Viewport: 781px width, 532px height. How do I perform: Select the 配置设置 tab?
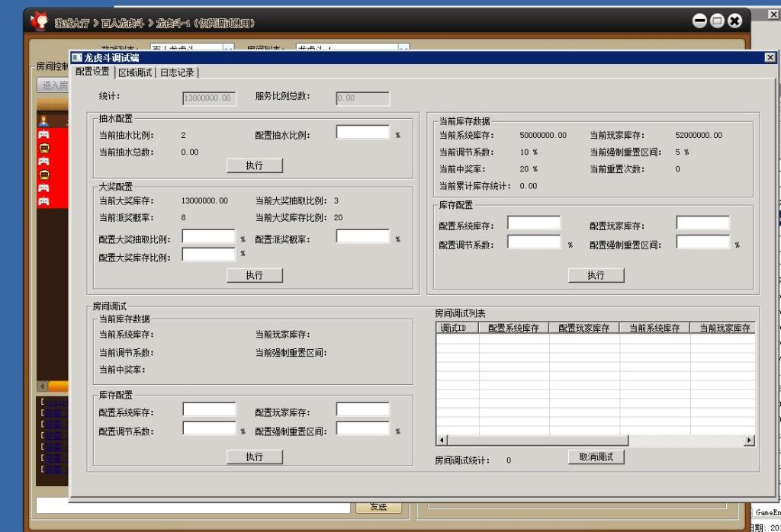(x=92, y=72)
